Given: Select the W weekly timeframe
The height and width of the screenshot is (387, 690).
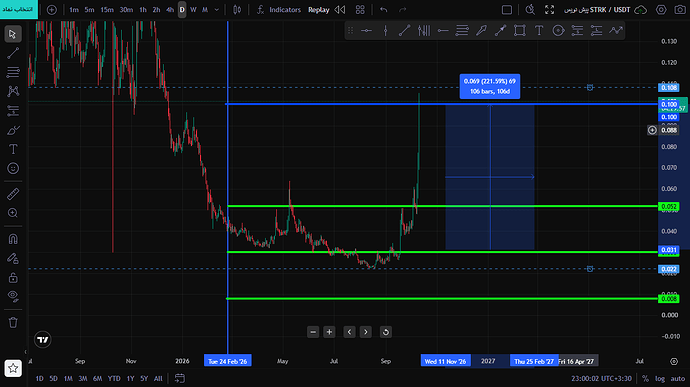Looking at the screenshot, I should (193, 10).
